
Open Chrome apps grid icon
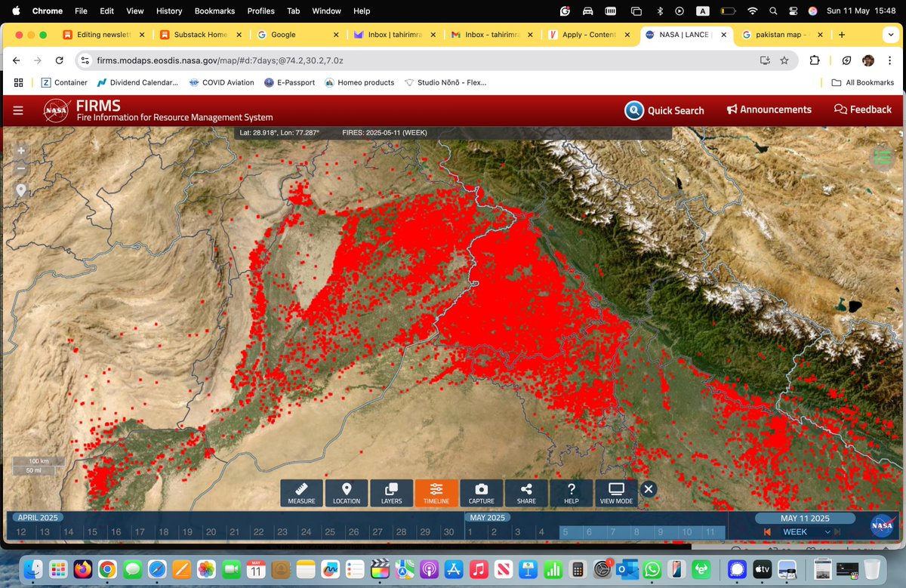19,82
